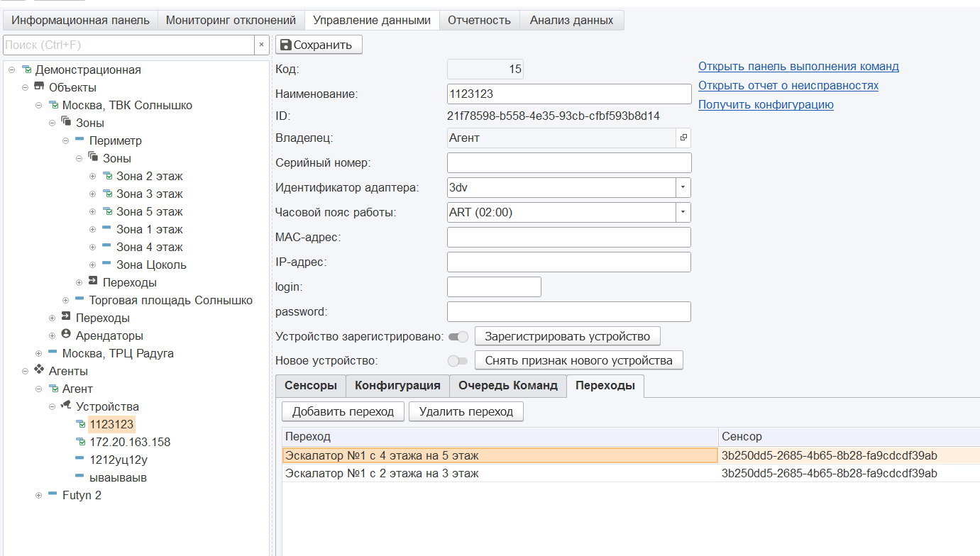
Task: Switch to Информационная панель tab
Action: click(80, 21)
